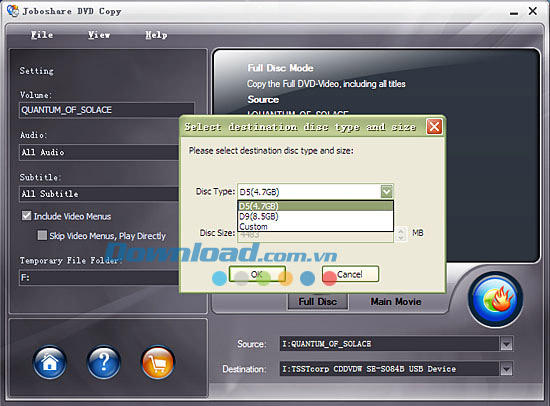Toggle Include Video Menus checkbox
Screen dimensions: 550x406
pos(27,215)
